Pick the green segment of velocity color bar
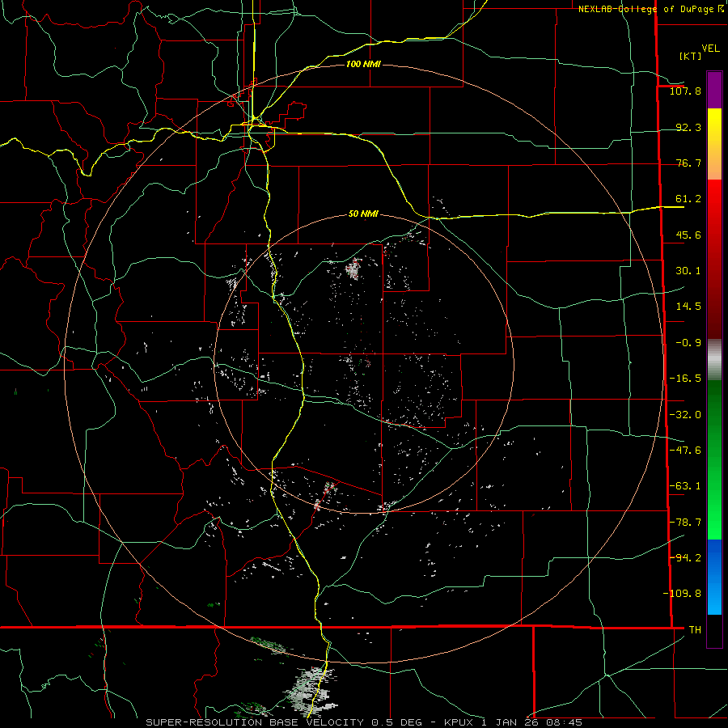 (714, 459)
